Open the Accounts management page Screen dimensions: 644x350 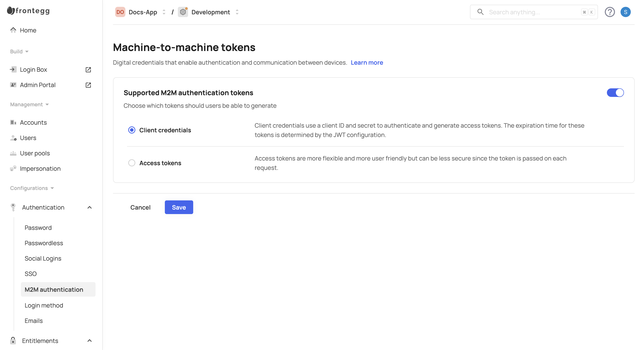tap(33, 122)
